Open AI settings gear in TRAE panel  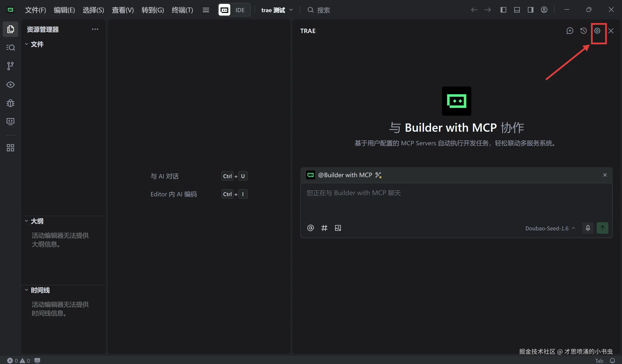[597, 31]
